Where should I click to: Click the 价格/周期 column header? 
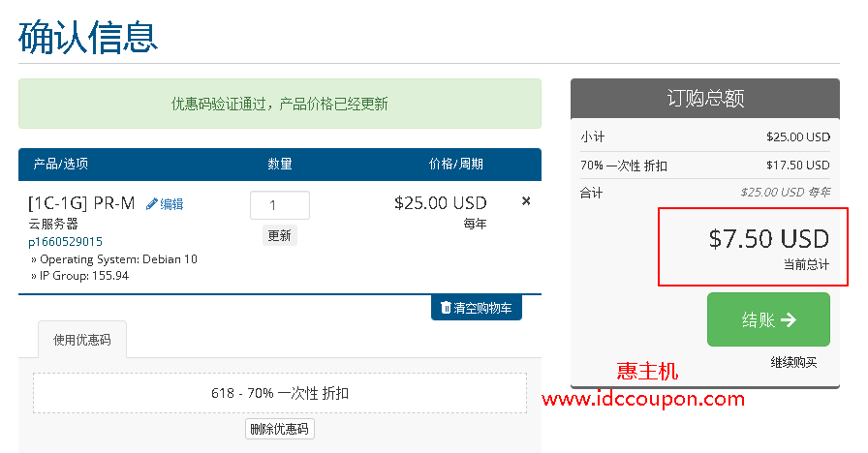click(x=455, y=164)
